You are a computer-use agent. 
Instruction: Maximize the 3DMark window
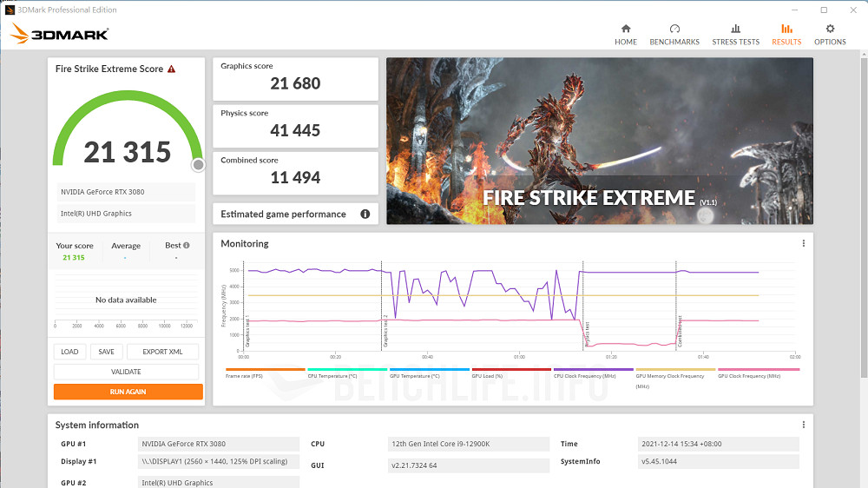[x=824, y=10]
